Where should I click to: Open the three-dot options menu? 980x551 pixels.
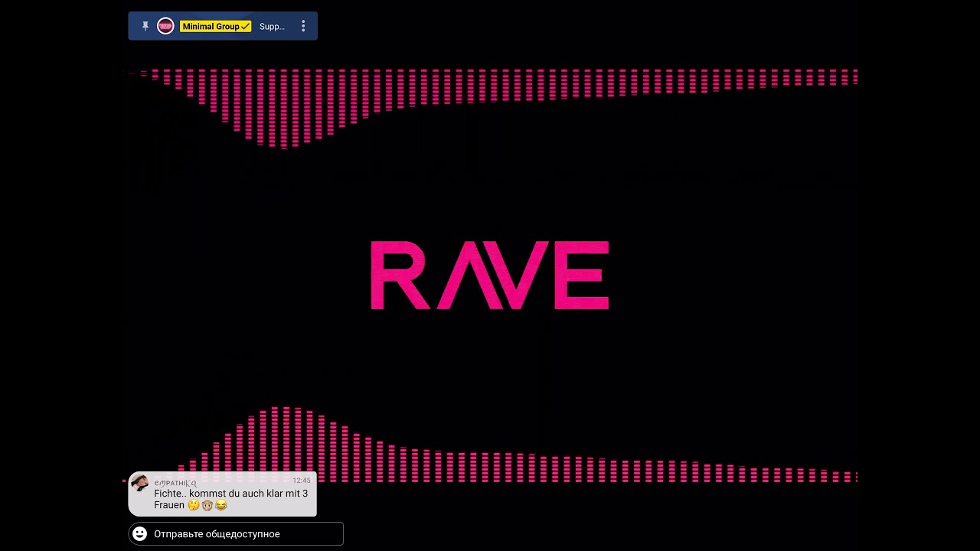point(303,26)
